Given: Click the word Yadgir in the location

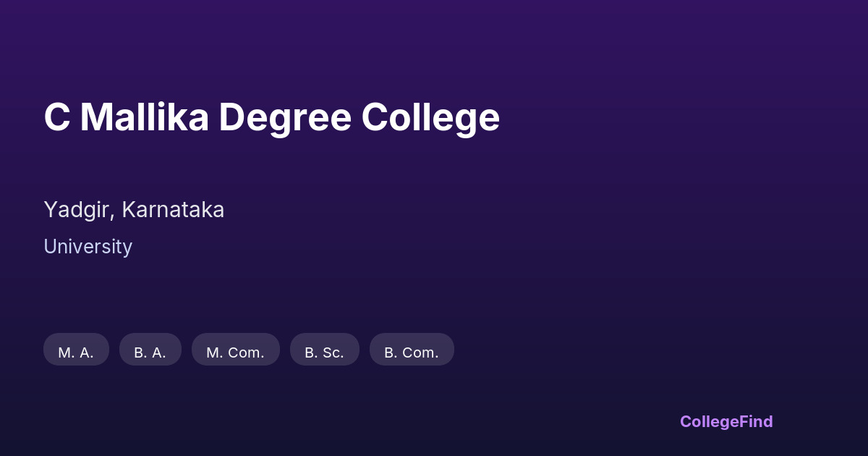Looking at the screenshot, I should (x=77, y=209).
